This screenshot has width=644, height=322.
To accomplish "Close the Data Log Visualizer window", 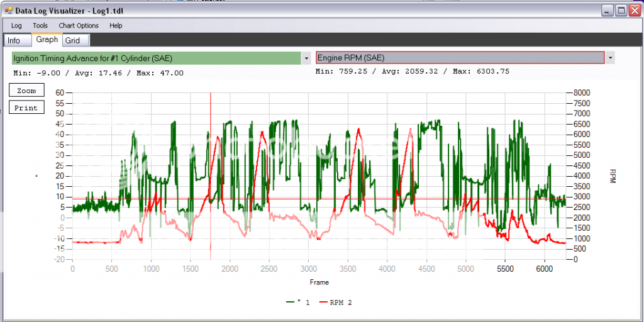I will coord(633,11).
